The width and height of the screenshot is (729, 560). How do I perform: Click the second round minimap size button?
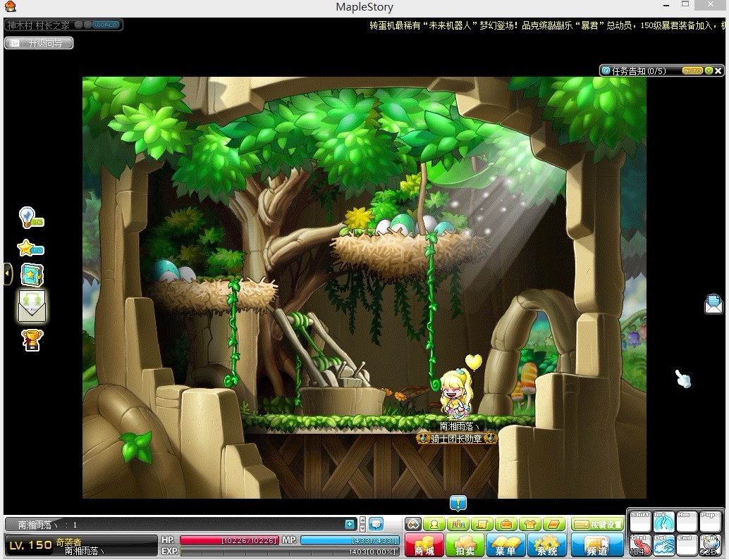pyautogui.click(x=87, y=25)
